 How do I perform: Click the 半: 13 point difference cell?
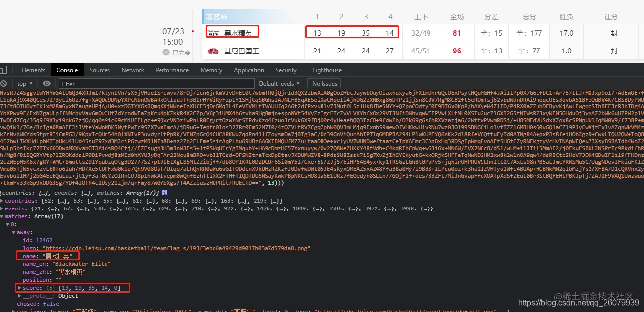491,51
